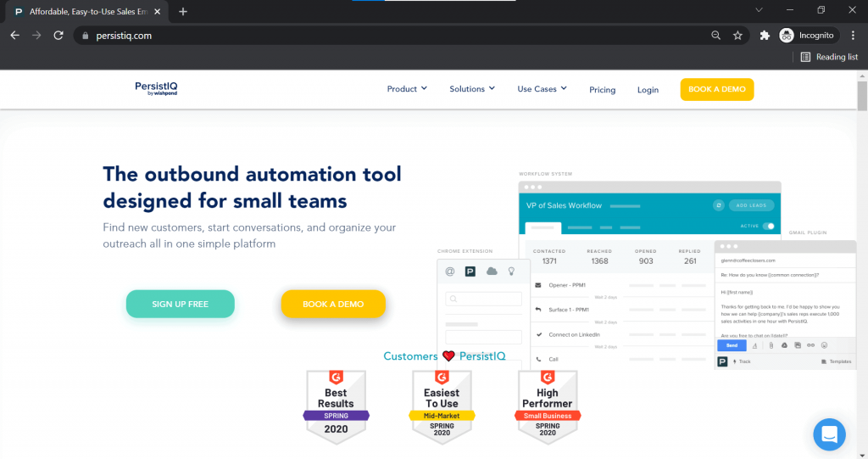Image resolution: width=868 pixels, height=459 pixels.
Task: Click the cloud icon in Chrome extension
Action: [x=492, y=271]
